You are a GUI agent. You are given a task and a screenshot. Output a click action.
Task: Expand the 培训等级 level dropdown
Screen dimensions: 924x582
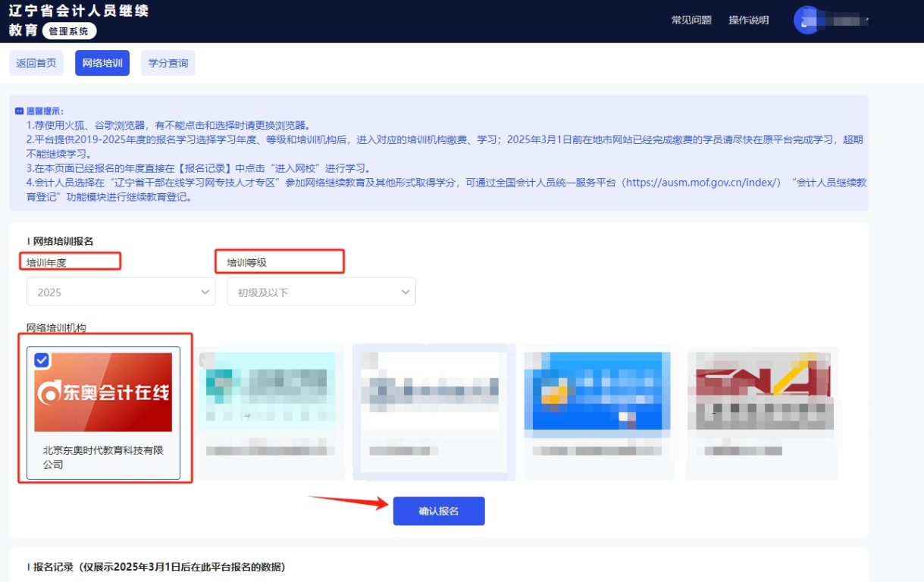pyautogui.click(x=321, y=291)
